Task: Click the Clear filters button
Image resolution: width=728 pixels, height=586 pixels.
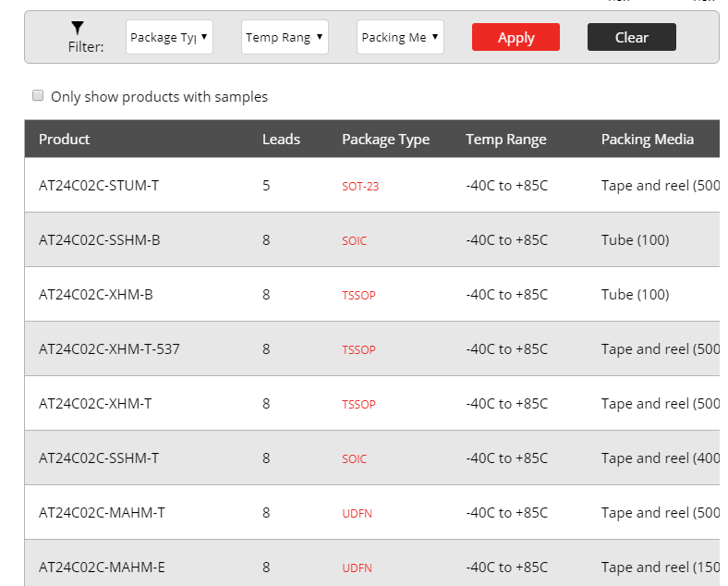Action: pyautogui.click(x=631, y=37)
